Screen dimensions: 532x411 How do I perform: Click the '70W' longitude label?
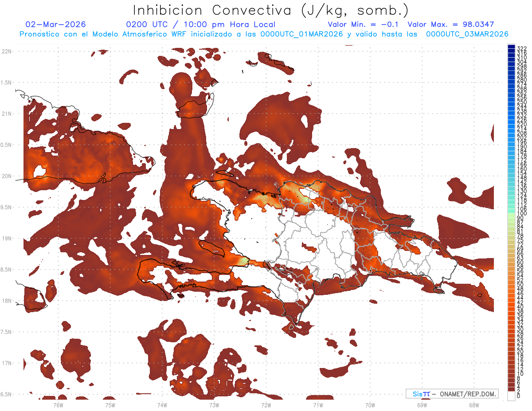[370, 404]
